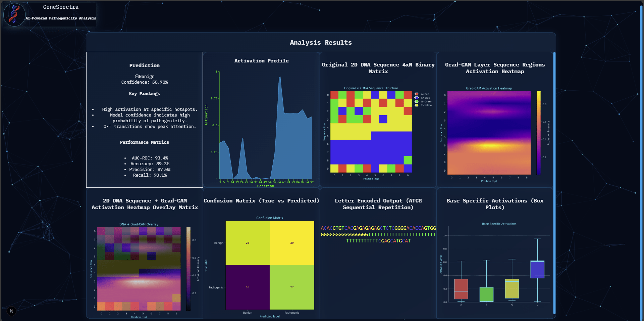
Task: Select the green T box in box plot
Action: coord(486,294)
